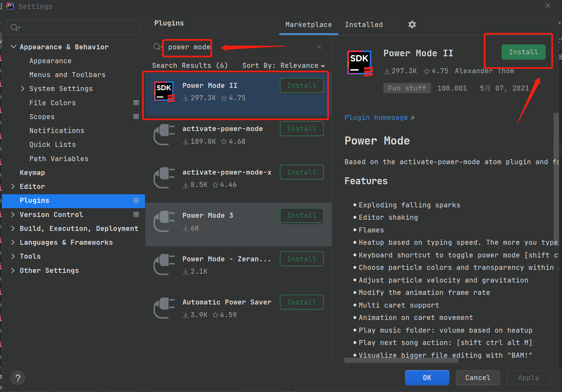Click the activate-power-mode plugin plug icon

164,135
